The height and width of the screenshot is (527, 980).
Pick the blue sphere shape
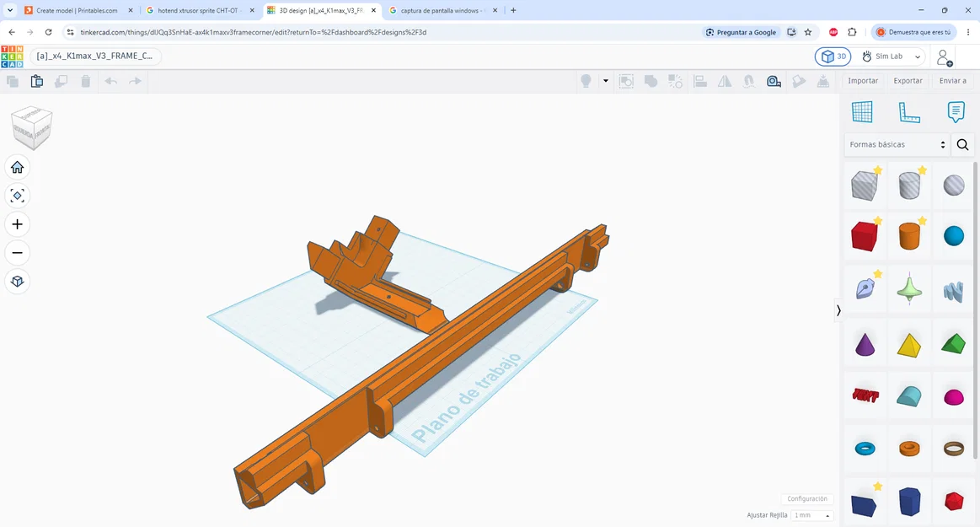point(954,236)
